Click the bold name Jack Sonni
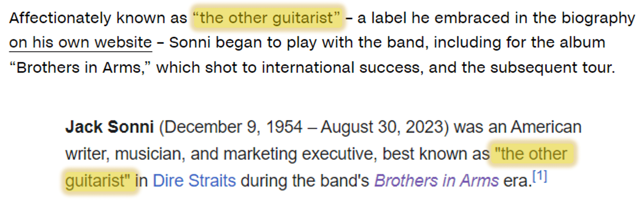Viewport: 644px width, 200px height. 109,127
